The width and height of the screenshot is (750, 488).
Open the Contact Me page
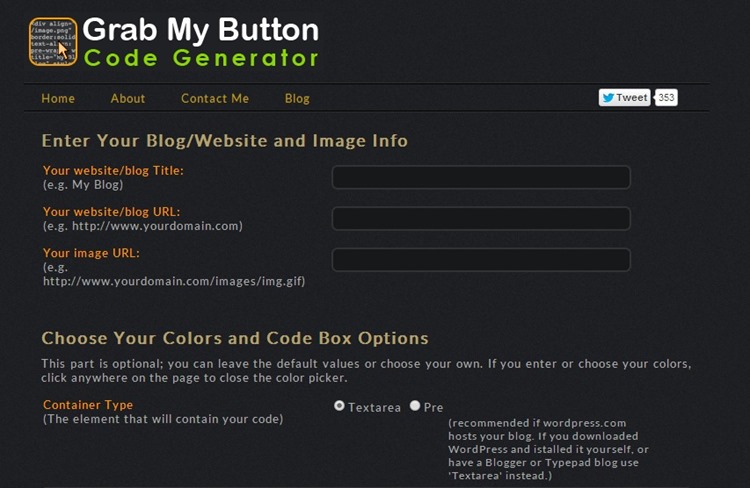click(x=215, y=99)
